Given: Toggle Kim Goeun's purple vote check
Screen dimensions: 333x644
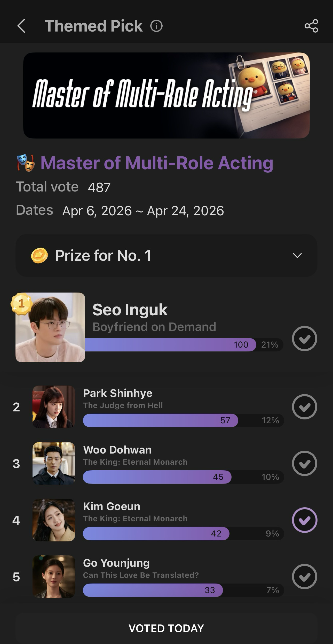Looking at the screenshot, I should click(x=304, y=520).
